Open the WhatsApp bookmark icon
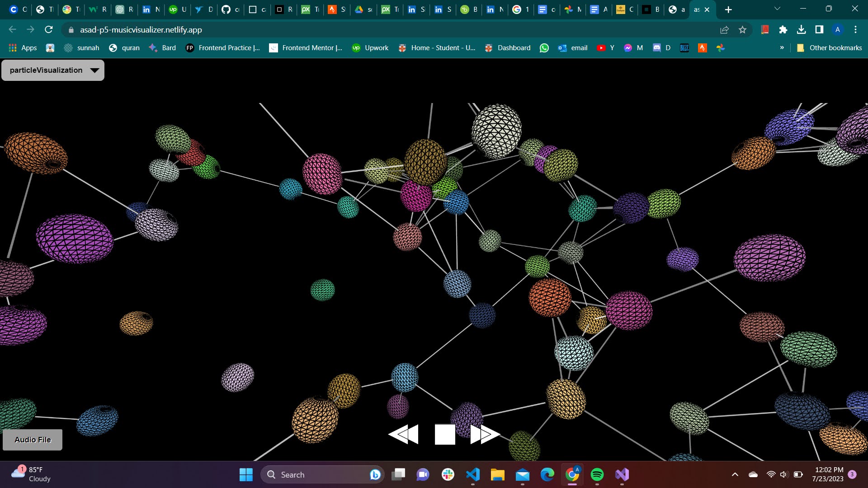Image resolution: width=868 pixels, height=488 pixels. coord(544,48)
